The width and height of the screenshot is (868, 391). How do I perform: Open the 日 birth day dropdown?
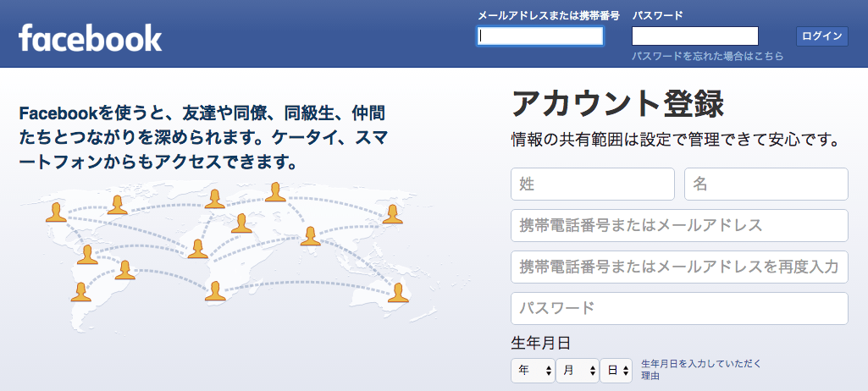pos(616,371)
